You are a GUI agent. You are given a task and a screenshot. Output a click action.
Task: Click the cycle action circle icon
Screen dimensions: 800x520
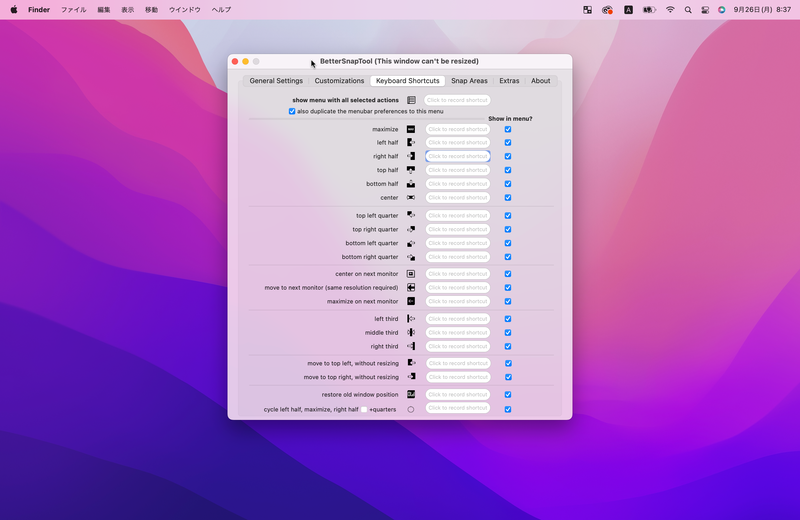click(x=411, y=409)
